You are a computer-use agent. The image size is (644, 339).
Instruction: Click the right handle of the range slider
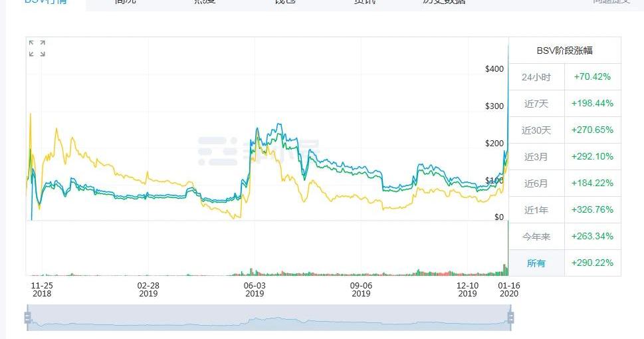(510, 318)
